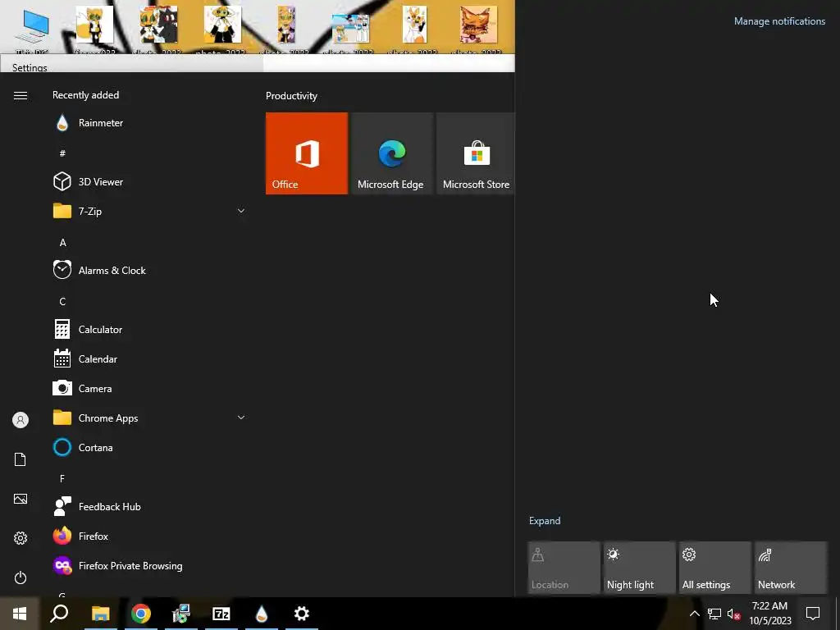Open the Chrome Apps folder entry
This screenshot has width=840, height=630.
pyautogui.click(x=148, y=418)
